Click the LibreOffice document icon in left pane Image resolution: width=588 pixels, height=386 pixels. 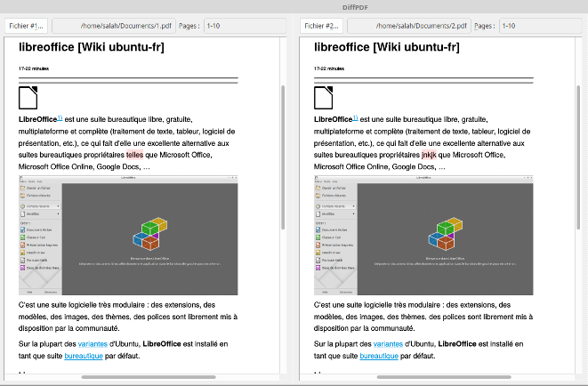coord(28,98)
